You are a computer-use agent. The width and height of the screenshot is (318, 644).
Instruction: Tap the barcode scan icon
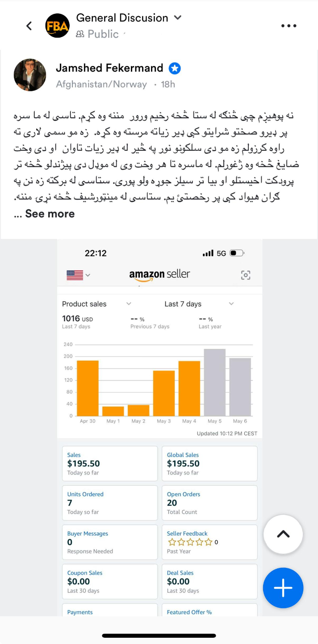click(246, 275)
